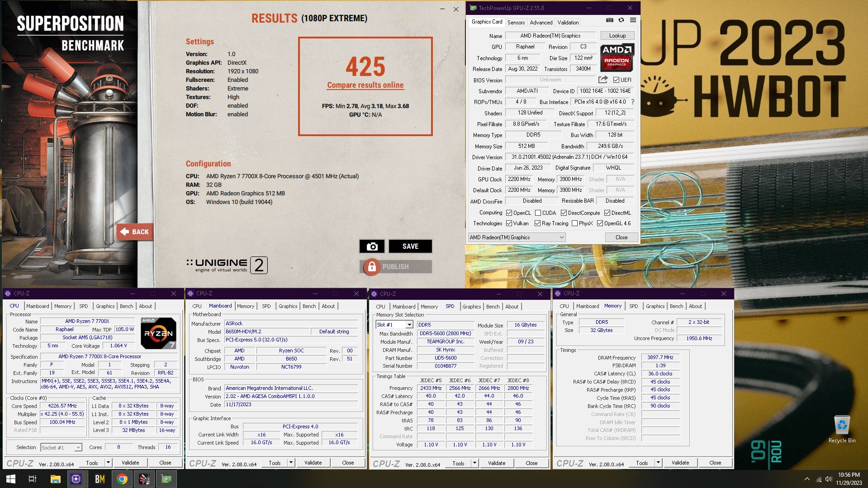
Task: Click the 425 benchmark score
Action: pyautogui.click(x=365, y=67)
